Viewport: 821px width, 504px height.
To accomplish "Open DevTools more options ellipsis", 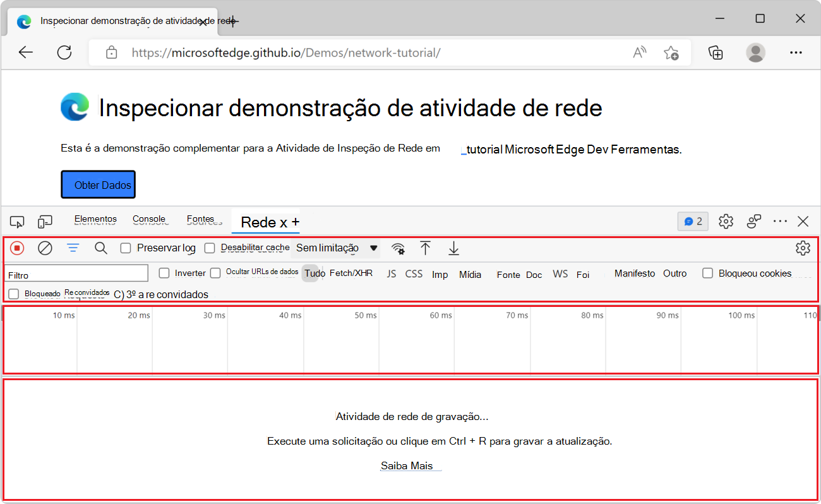I will [780, 222].
